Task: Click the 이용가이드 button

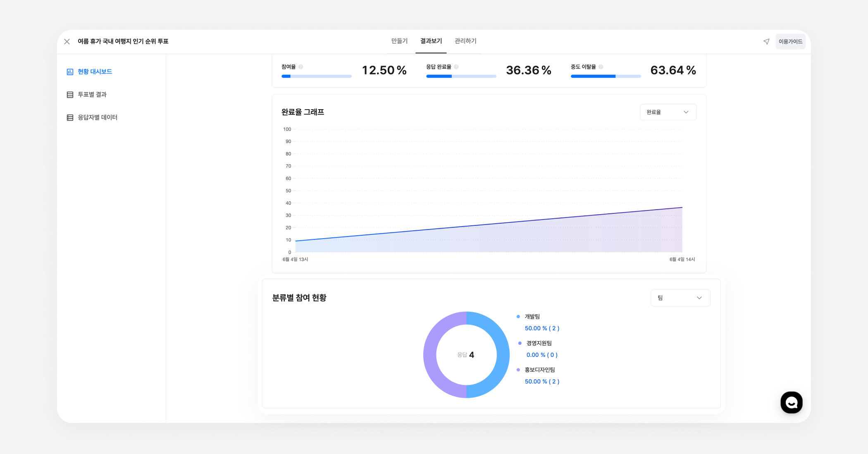Action: pos(790,41)
